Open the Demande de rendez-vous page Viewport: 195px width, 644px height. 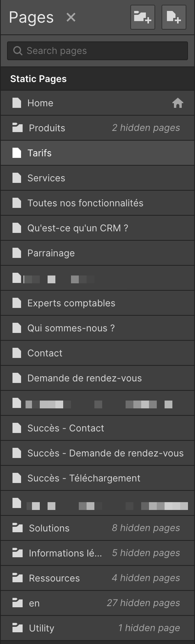click(97, 378)
